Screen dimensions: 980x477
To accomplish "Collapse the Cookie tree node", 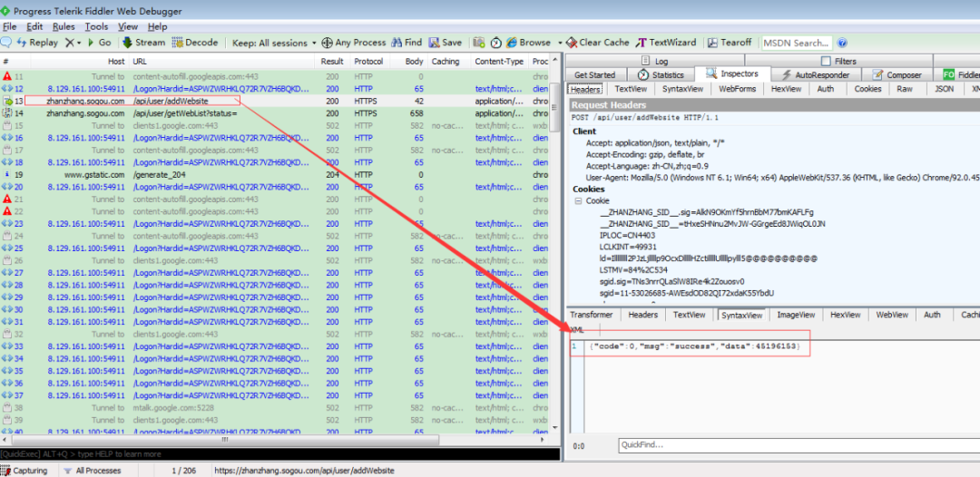I will (578, 201).
